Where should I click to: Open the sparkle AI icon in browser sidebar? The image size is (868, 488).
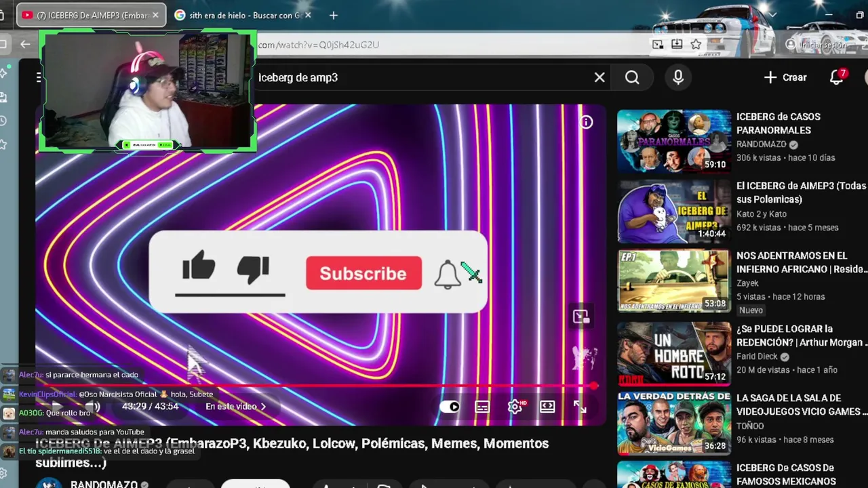3,74
